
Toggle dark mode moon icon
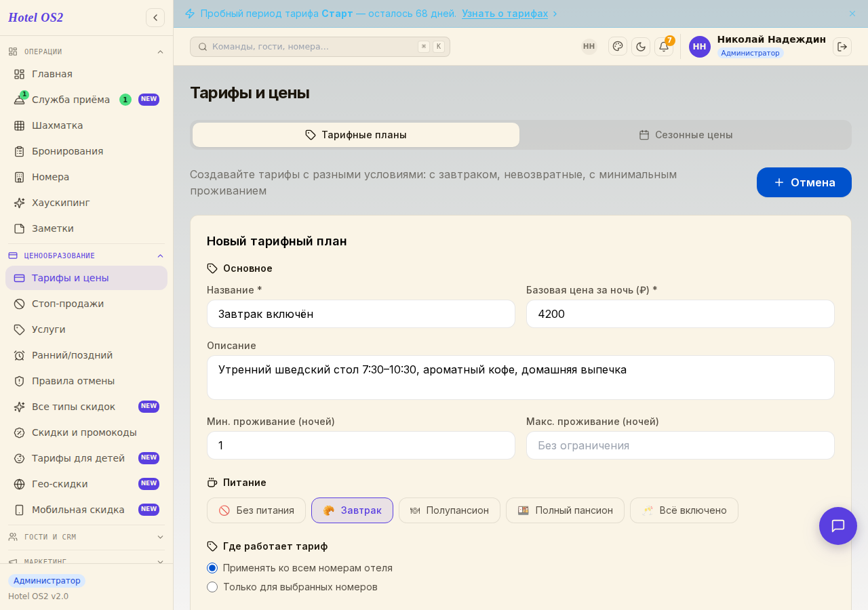tap(641, 46)
